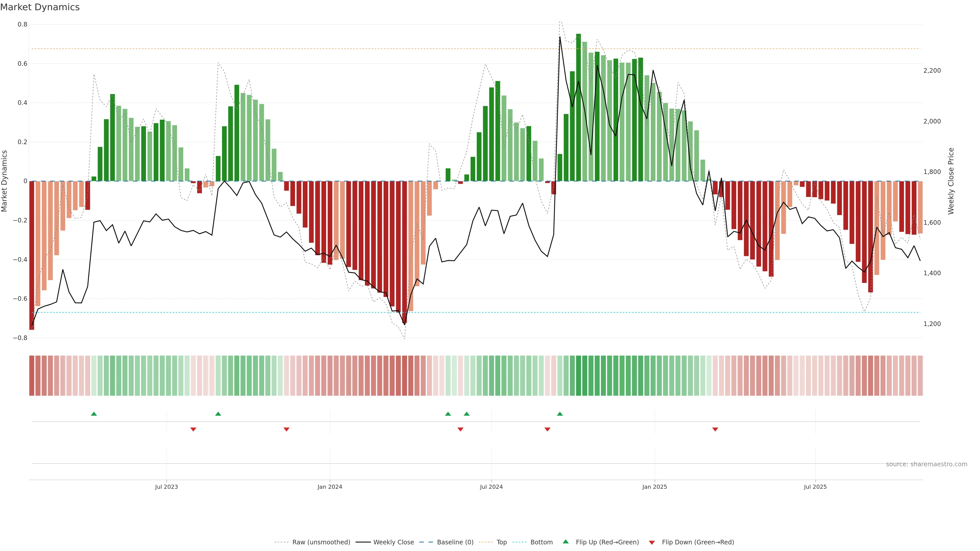Click the green Flip Up marker after Jul 2023

[x=218, y=414]
